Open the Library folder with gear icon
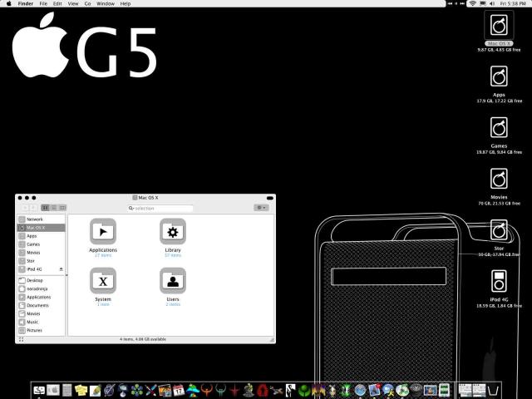Image resolution: width=532 pixels, height=399 pixels. click(x=173, y=231)
